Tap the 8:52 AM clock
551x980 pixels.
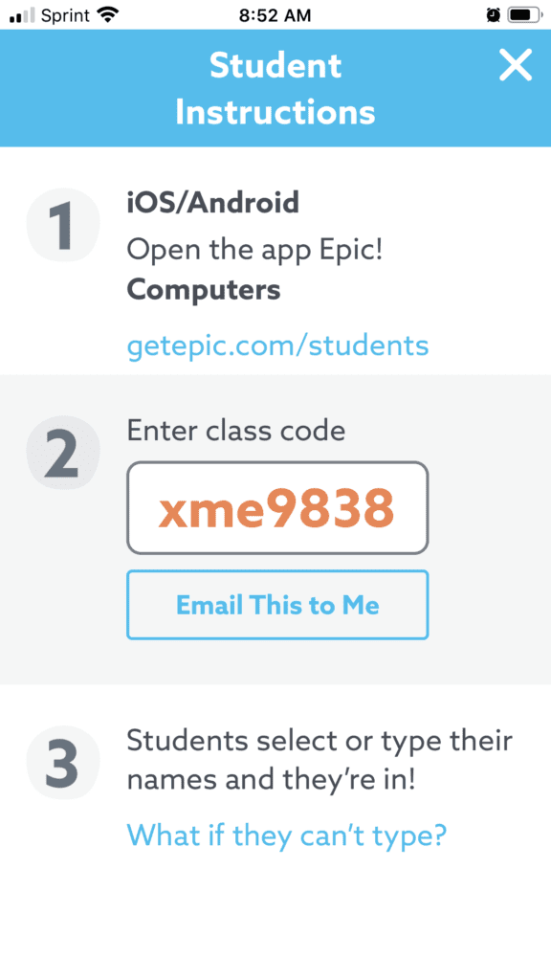pyautogui.click(x=275, y=15)
